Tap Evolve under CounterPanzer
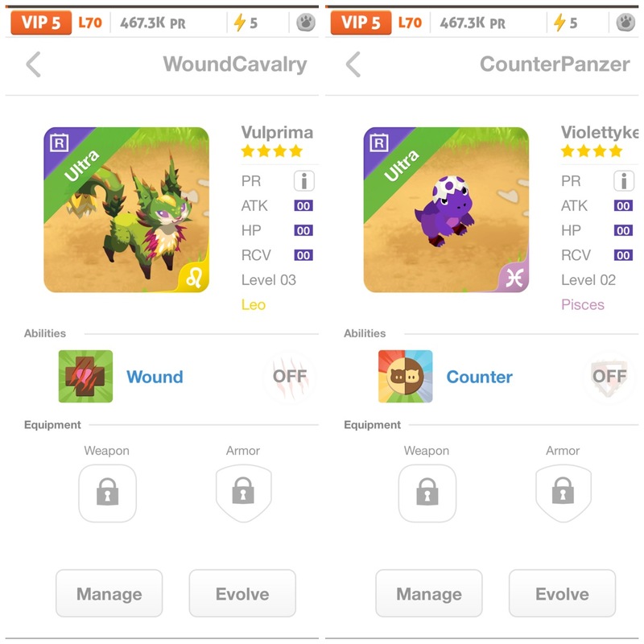Viewport: 644px width, 644px height. pyautogui.click(x=562, y=593)
